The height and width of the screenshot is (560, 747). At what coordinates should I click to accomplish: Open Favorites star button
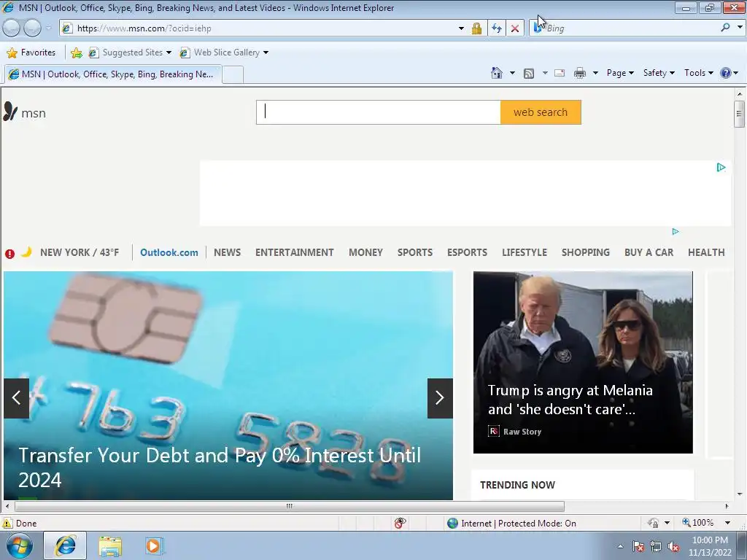pos(31,52)
